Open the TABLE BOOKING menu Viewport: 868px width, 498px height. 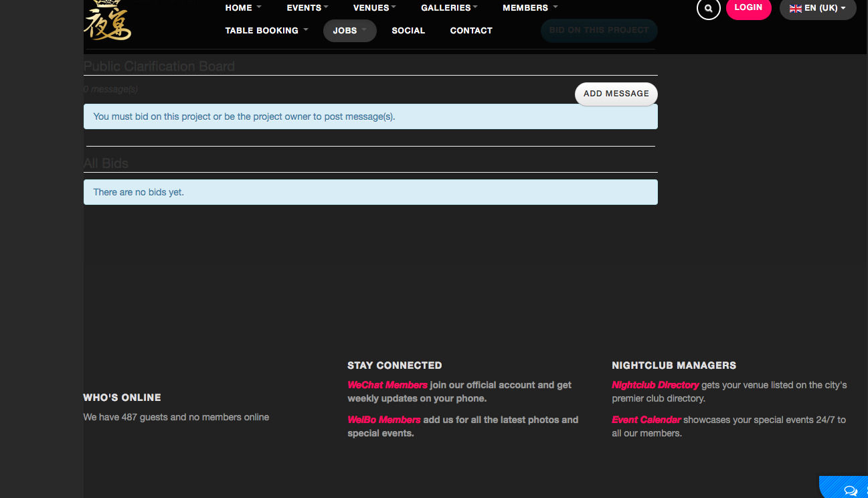266,31
